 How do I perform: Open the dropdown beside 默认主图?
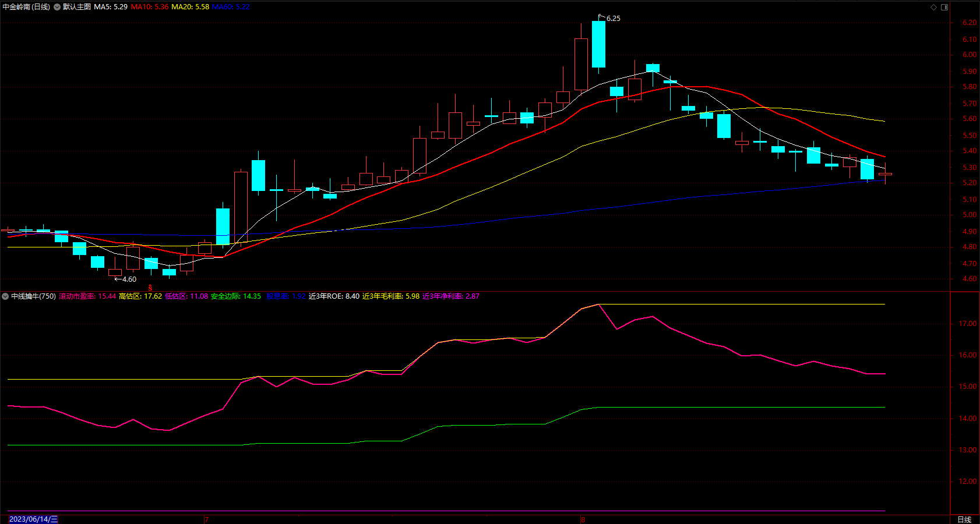[57, 7]
